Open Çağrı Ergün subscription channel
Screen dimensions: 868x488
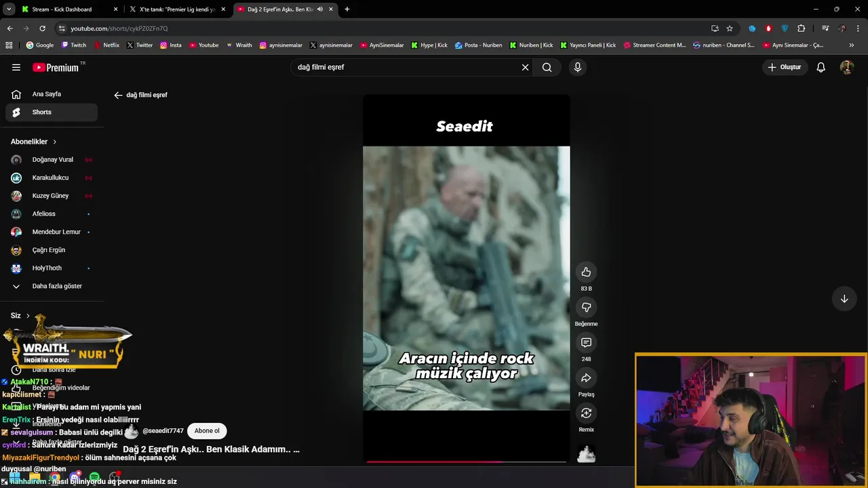52,250
